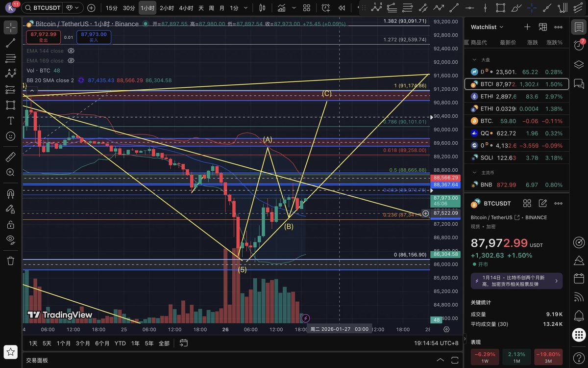The height and width of the screenshot is (368, 588).
Task: Open the geometric shapes tools in left sidebar
Action: click(x=10, y=105)
